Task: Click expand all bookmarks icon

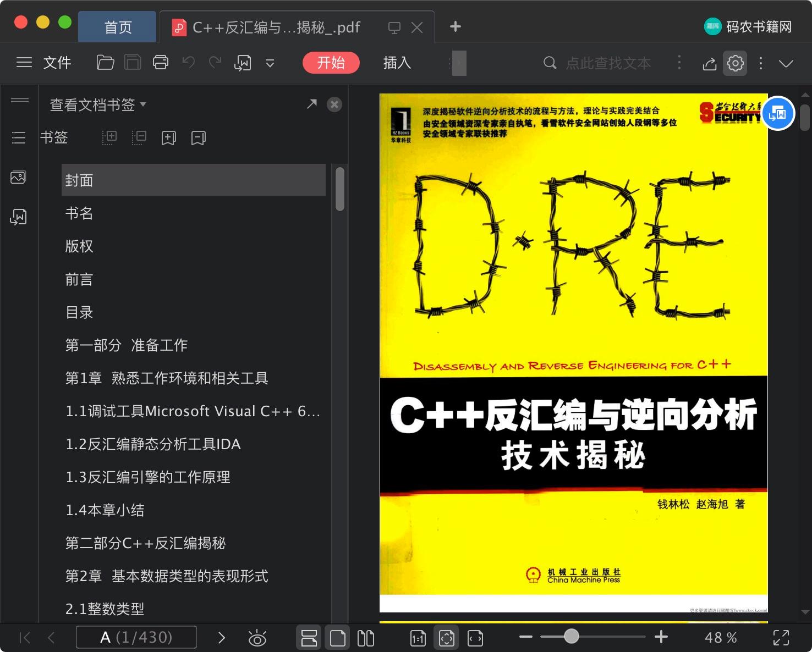Action: (109, 137)
